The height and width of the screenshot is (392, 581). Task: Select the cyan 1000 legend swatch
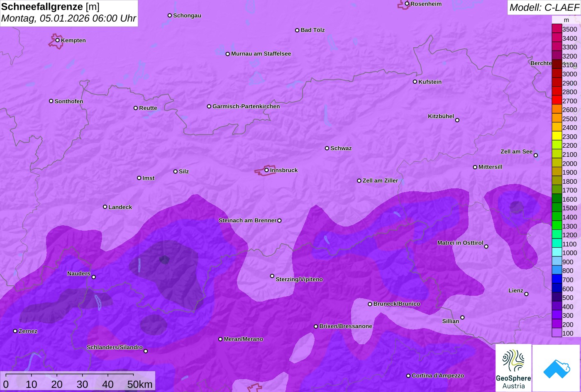[x=557, y=253]
